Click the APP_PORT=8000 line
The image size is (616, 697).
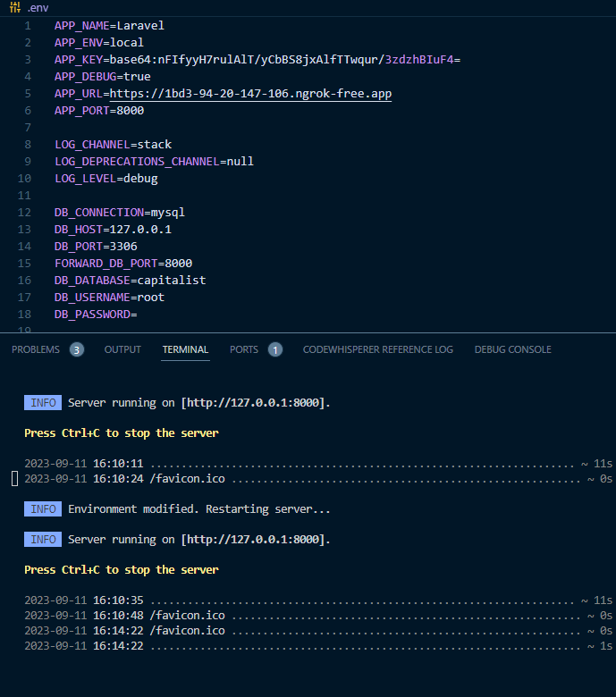pos(99,111)
